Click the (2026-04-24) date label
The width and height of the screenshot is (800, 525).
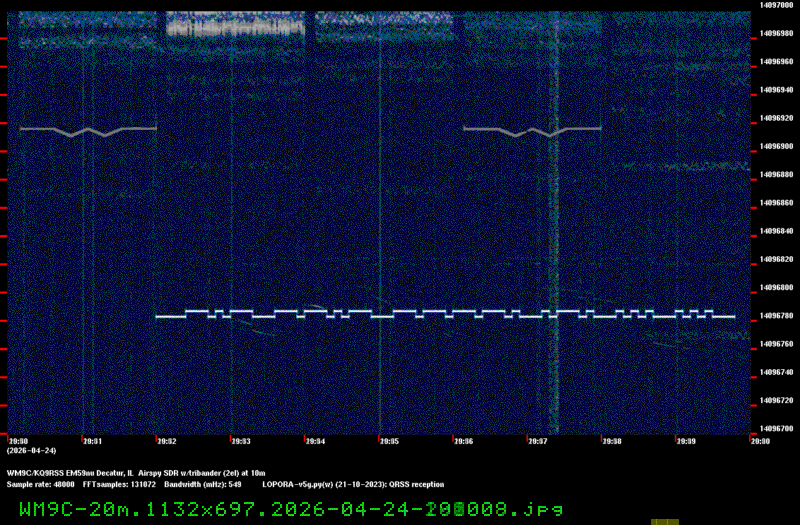click(x=32, y=451)
